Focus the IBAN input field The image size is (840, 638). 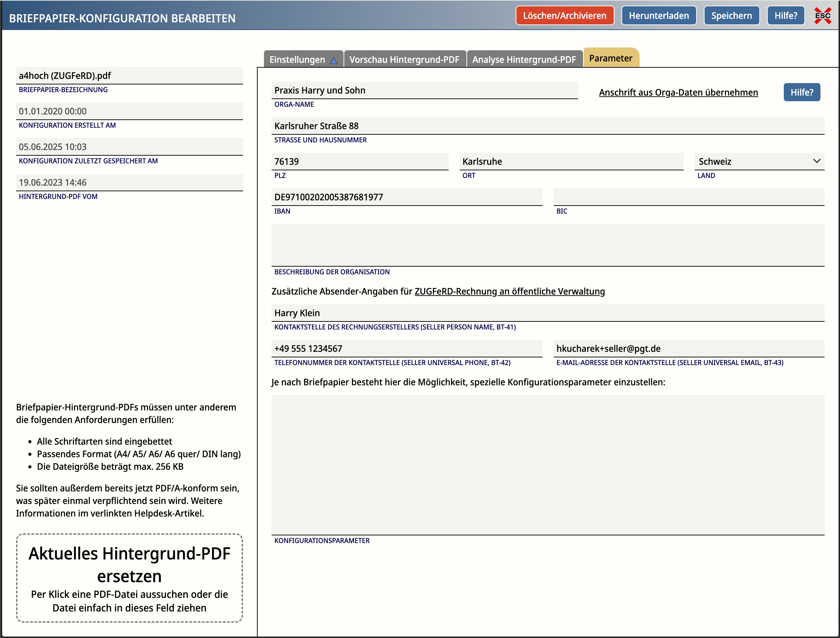tap(406, 197)
